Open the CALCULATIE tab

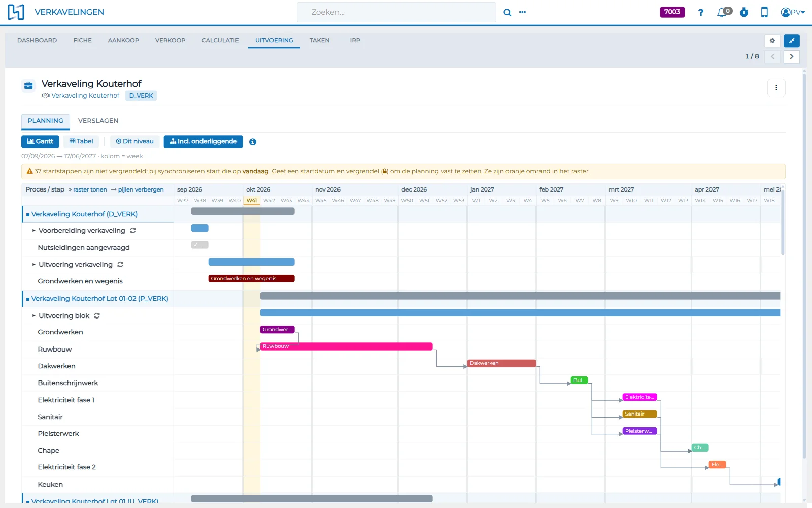pos(220,41)
